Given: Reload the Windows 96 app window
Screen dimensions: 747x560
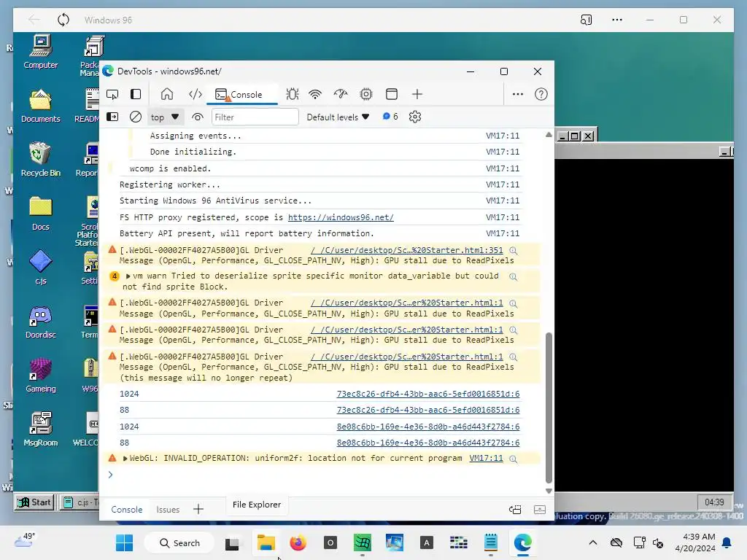Looking at the screenshot, I should click(x=63, y=20).
